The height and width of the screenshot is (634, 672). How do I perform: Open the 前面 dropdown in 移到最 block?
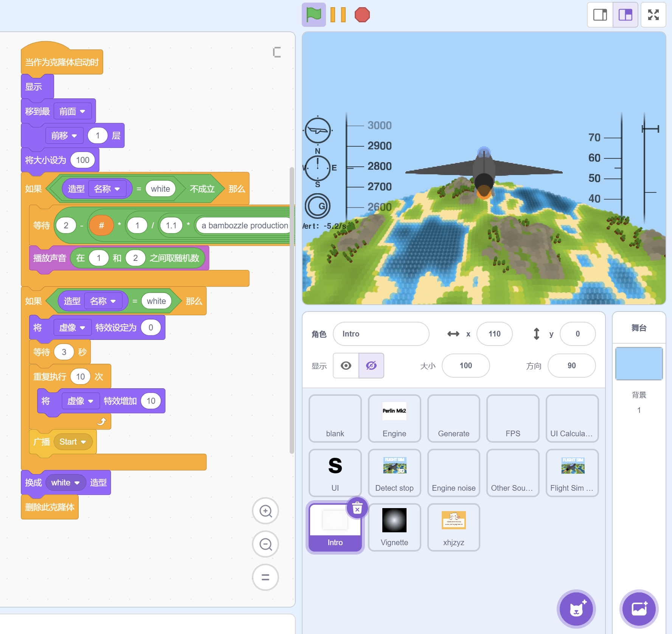pyautogui.click(x=73, y=111)
